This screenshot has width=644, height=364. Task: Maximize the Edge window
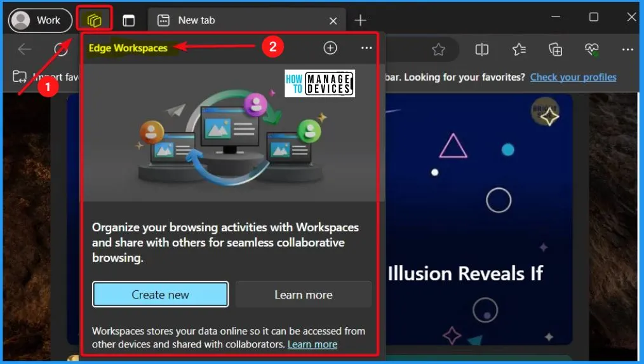(x=593, y=17)
